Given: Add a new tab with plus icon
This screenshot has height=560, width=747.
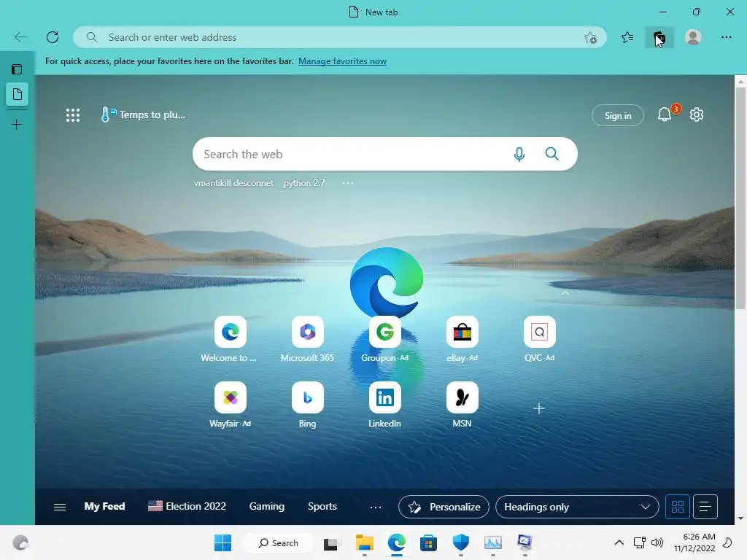Looking at the screenshot, I should pyautogui.click(x=17, y=125).
